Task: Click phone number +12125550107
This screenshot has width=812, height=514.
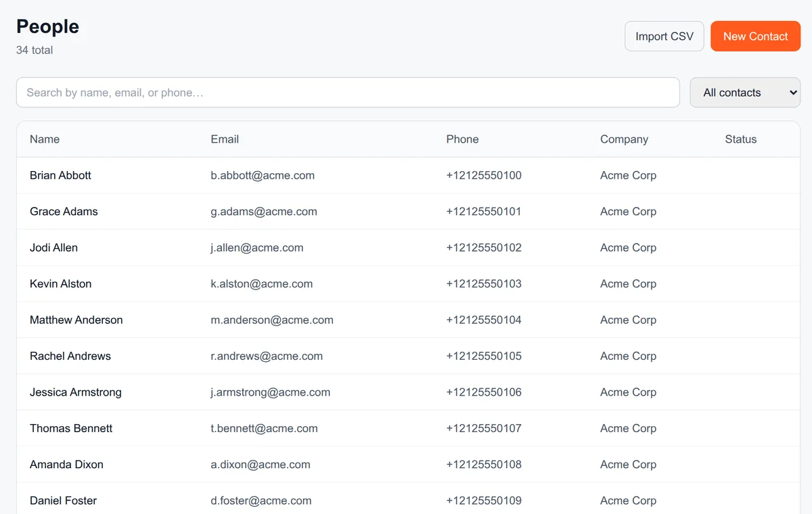Action: coord(484,429)
